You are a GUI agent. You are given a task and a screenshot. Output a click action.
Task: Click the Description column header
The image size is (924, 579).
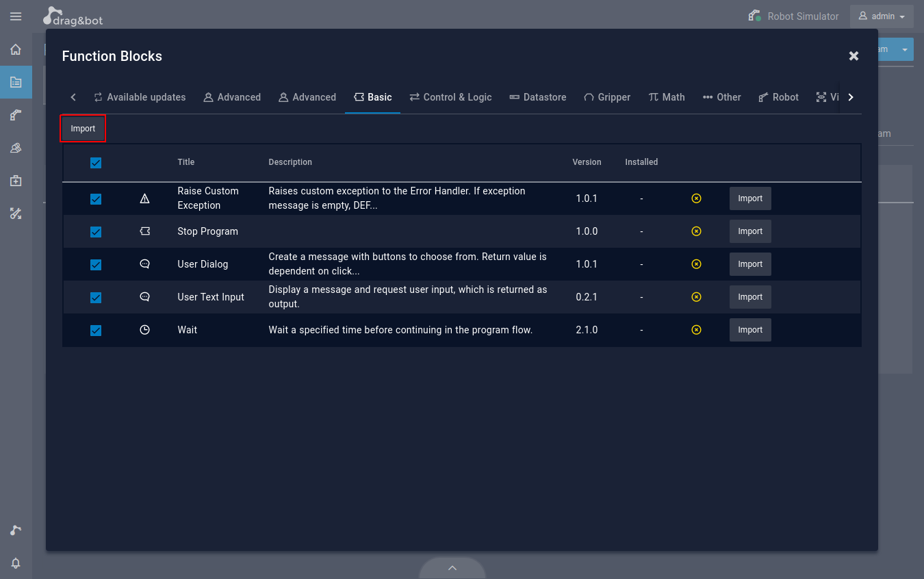click(x=290, y=162)
